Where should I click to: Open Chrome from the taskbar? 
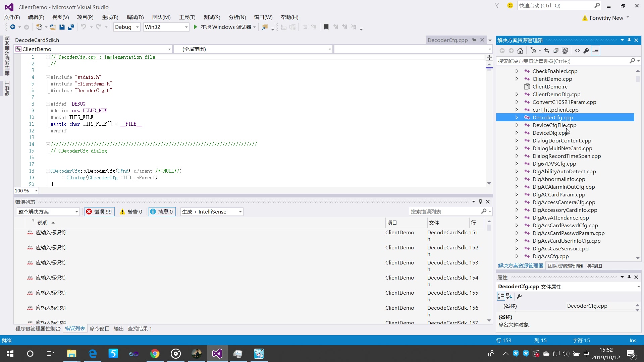(x=155, y=354)
